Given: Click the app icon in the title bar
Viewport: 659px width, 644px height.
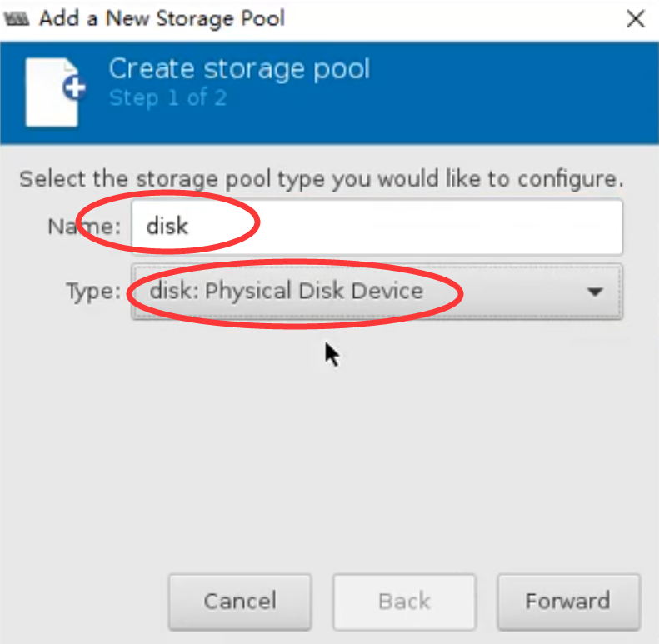Looking at the screenshot, I should tap(17, 18).
